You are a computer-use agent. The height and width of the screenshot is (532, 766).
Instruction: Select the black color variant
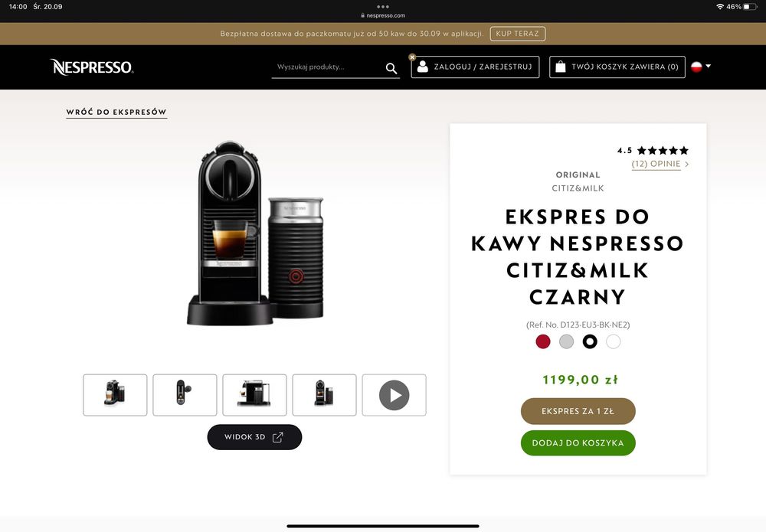tap(590, 341)
